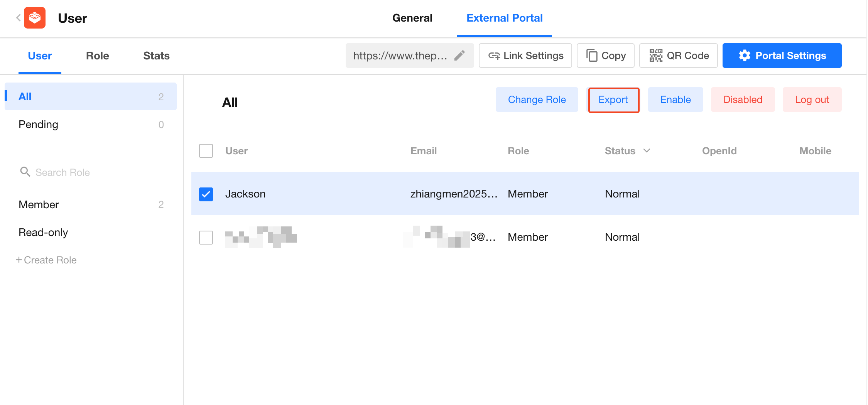Uncheck the Jackson row checkbox
The height and width of the screenshot is (405, 868).
(206, 194)
